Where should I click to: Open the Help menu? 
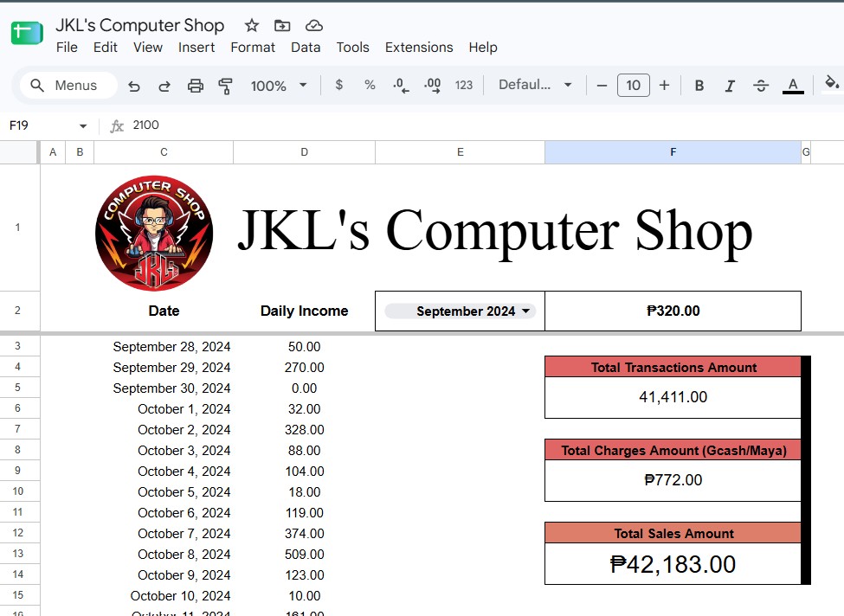483,48
